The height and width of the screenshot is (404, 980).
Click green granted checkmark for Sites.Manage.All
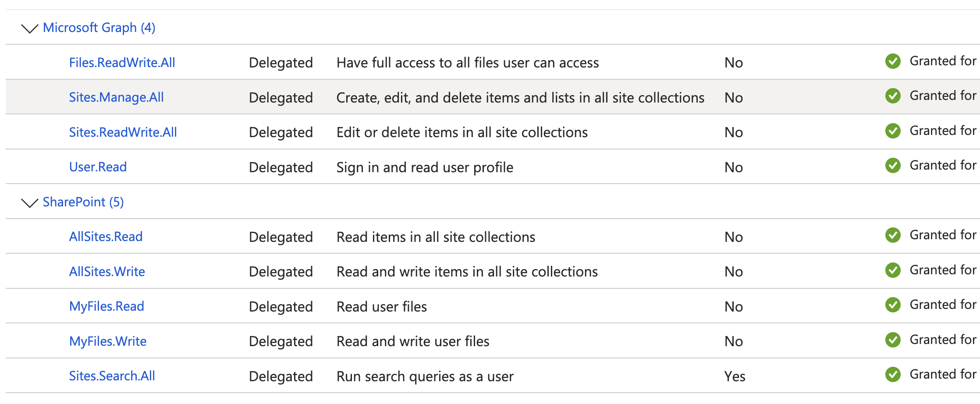pyautogui.click(x=893, y=96)
